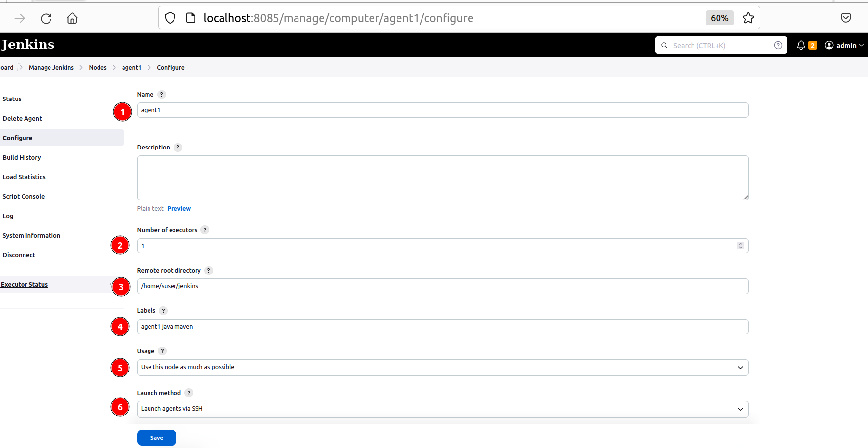This screenshot has width=868, height=448.
Task: Click the Number of executors field
Action: pyautogui.click(x=443, y=246)
